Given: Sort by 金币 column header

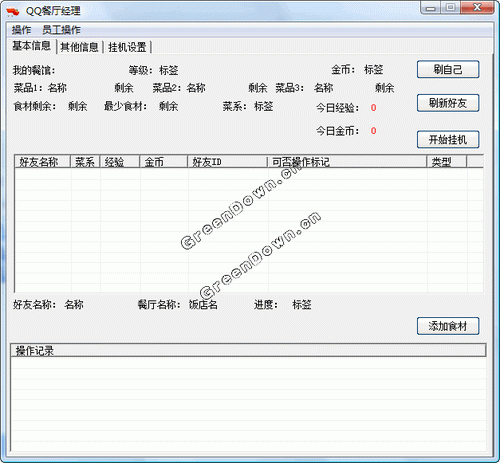Looking at the screenshot, I should click(x=164, y=162).
